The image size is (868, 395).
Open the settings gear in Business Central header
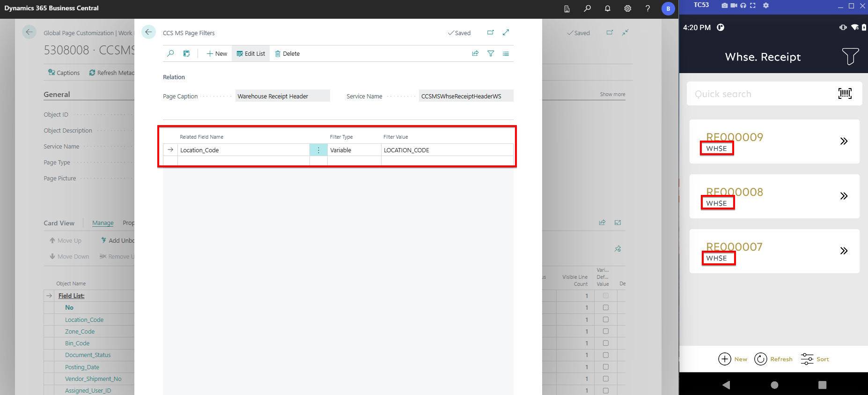coord(627,8)
